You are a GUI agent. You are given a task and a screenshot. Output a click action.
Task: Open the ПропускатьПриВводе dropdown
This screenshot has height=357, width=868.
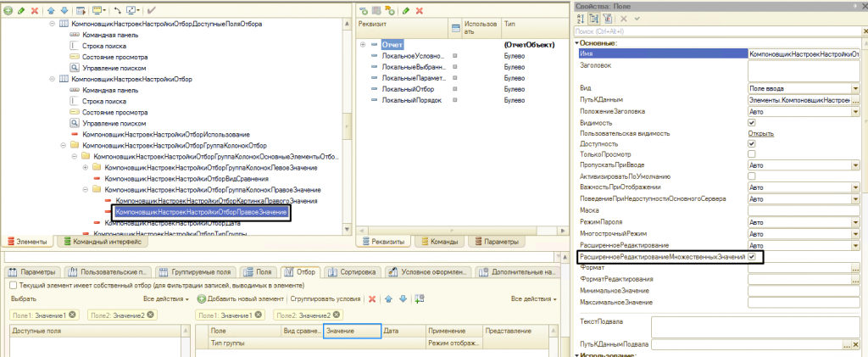pos(855,165)
